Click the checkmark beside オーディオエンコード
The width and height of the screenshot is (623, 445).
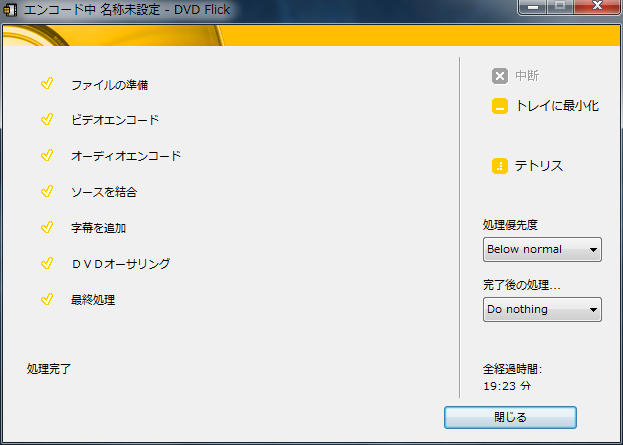click(47, 155)
